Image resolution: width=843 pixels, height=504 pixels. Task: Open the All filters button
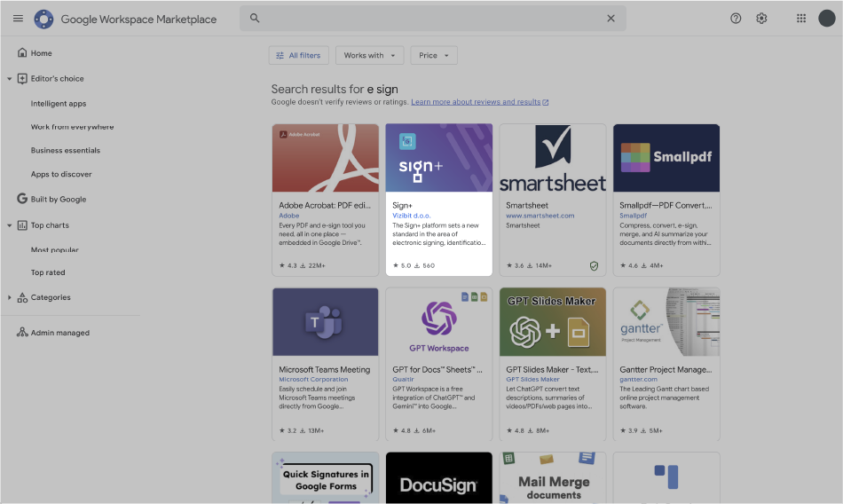click(x=298, y=55)
